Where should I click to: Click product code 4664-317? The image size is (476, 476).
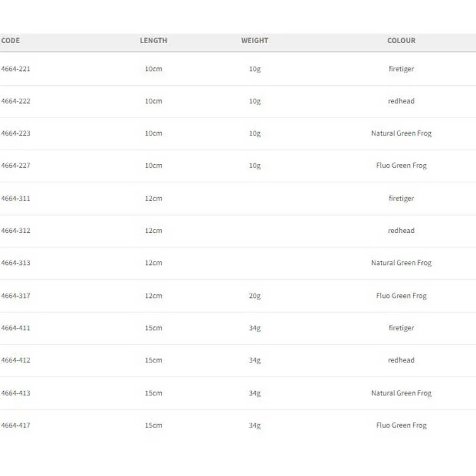pyautogui.click(x=16, y=296)
